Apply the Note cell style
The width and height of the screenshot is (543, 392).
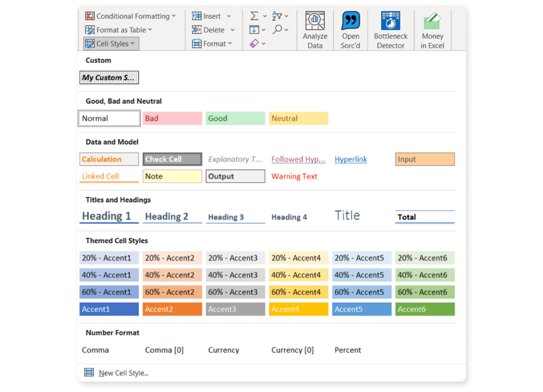[172, 176]
